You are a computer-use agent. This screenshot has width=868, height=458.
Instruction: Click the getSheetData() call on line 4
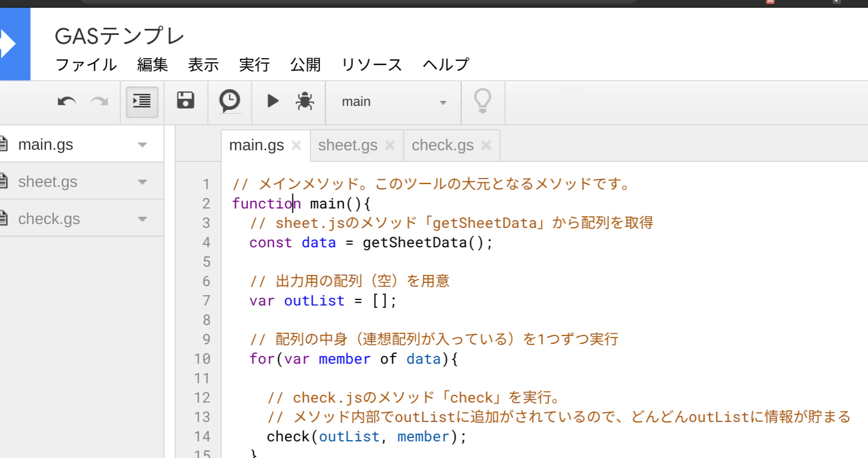point(427,242)
